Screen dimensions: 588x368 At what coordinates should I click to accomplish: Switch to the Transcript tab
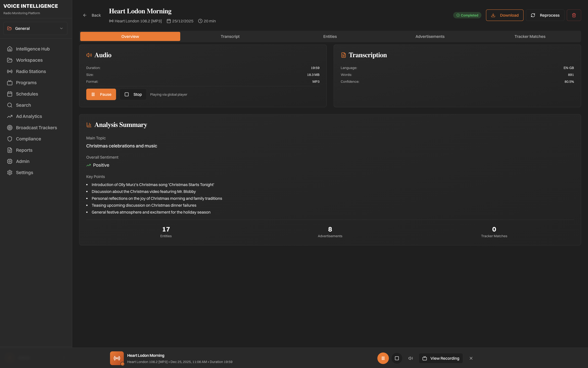point(230,37)
